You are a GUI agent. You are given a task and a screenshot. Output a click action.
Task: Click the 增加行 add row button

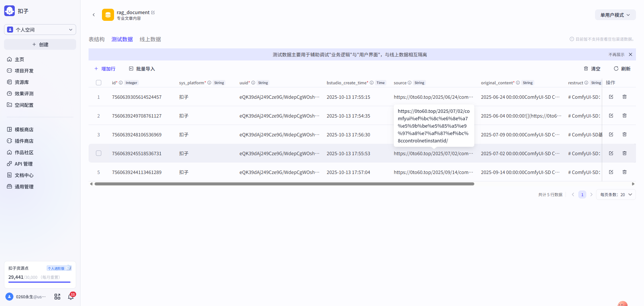[x=105, y=69]
